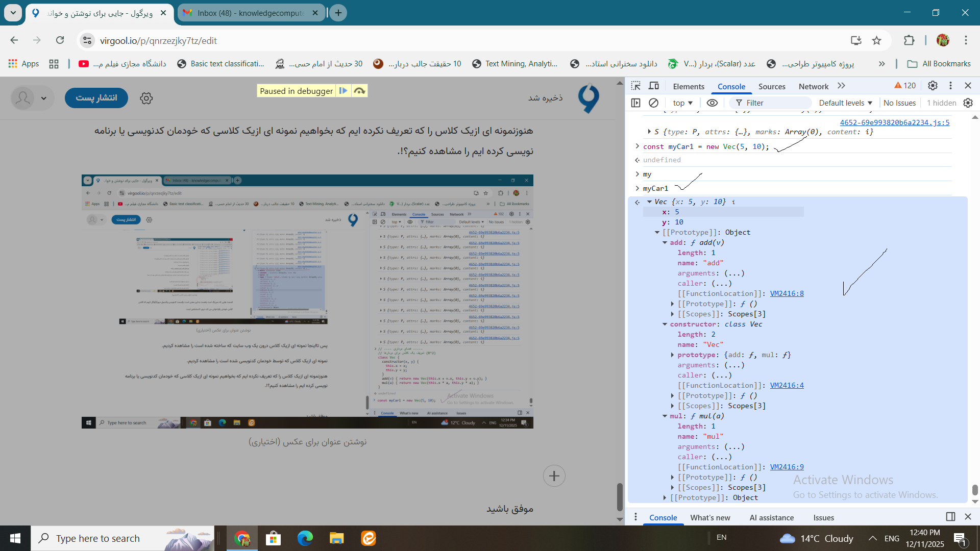This screenshot has width=980, height=551.
Task: Toggle the device toolbar icon
Action: point(654,86)
